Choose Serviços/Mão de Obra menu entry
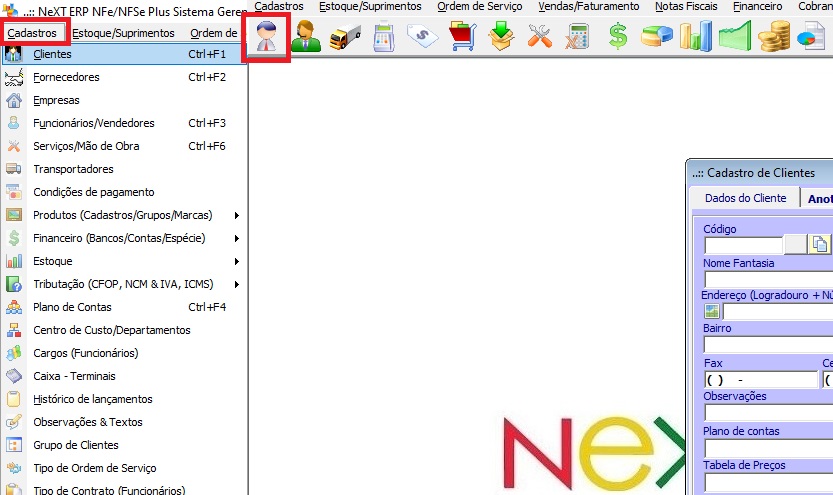This screenshot has height=495, width=833. pyautogui.click(x=125, y=146)
